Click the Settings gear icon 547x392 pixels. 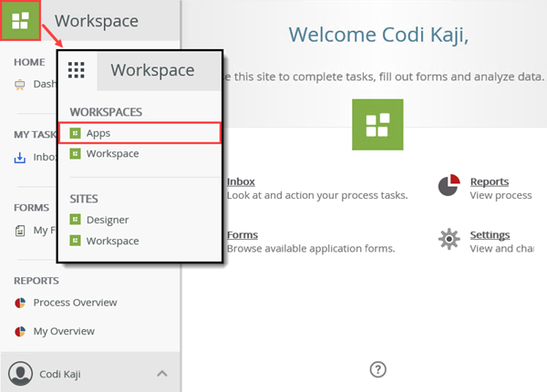[449, 239]
